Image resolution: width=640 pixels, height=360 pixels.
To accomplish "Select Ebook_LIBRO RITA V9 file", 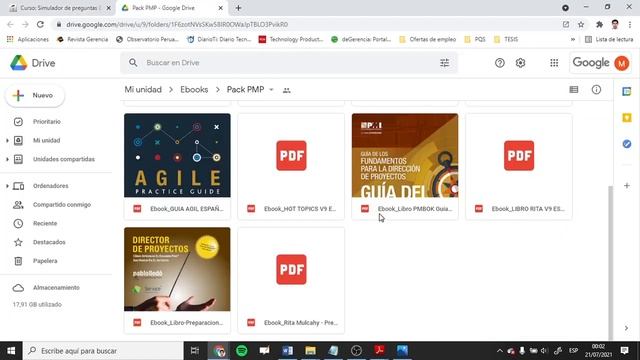I will pos(519,167).
